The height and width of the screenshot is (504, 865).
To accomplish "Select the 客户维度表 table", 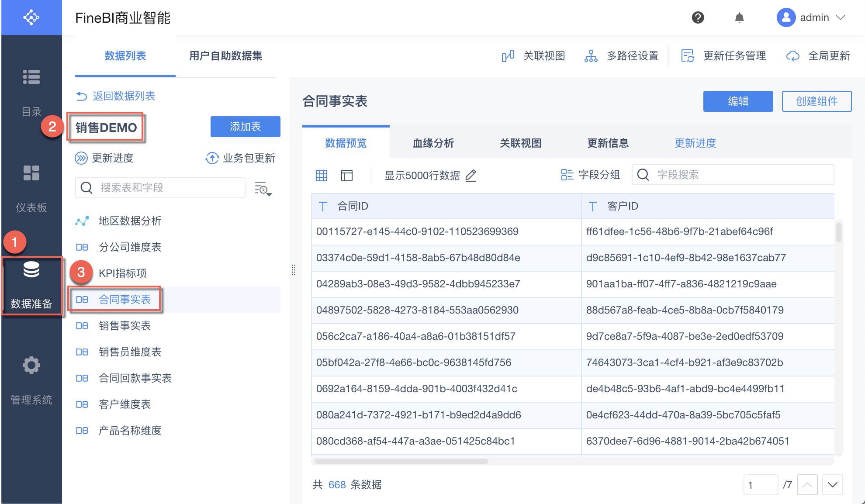I will tap(177, 404).
